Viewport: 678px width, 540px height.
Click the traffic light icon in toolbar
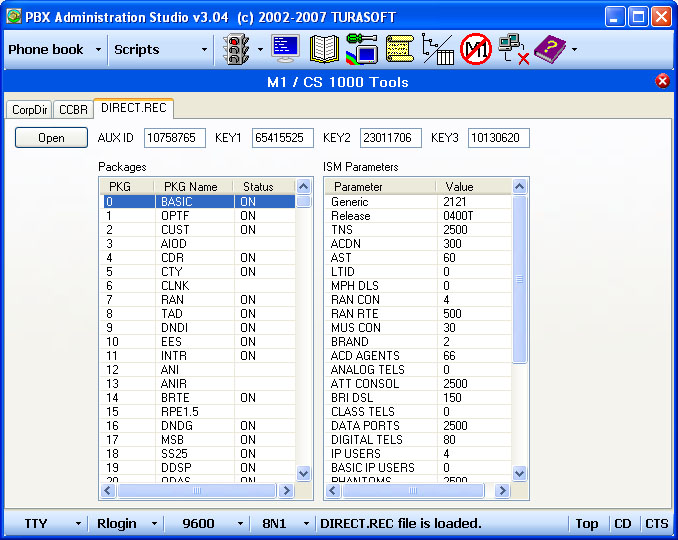[x=236, y=50]
